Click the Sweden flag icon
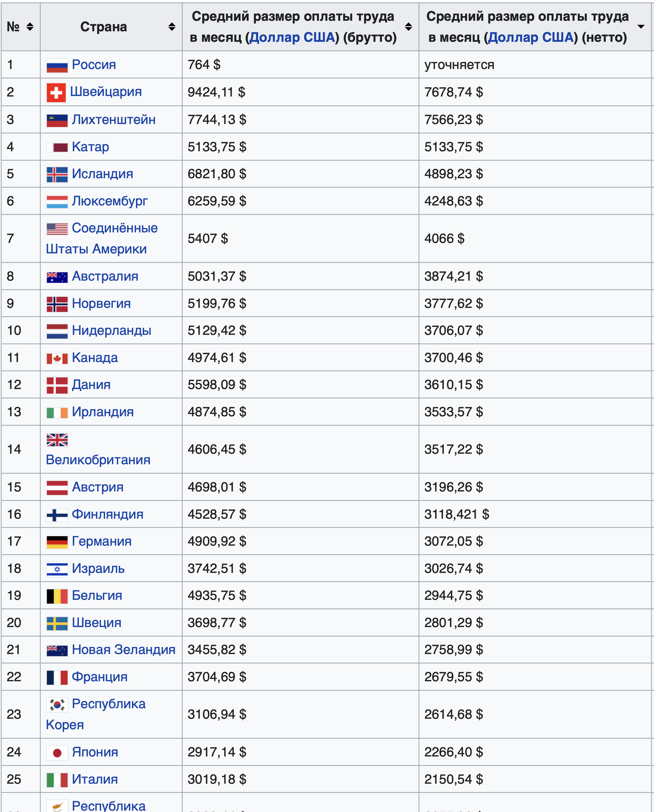The image size is (654, 812). [x=57, y=623]
